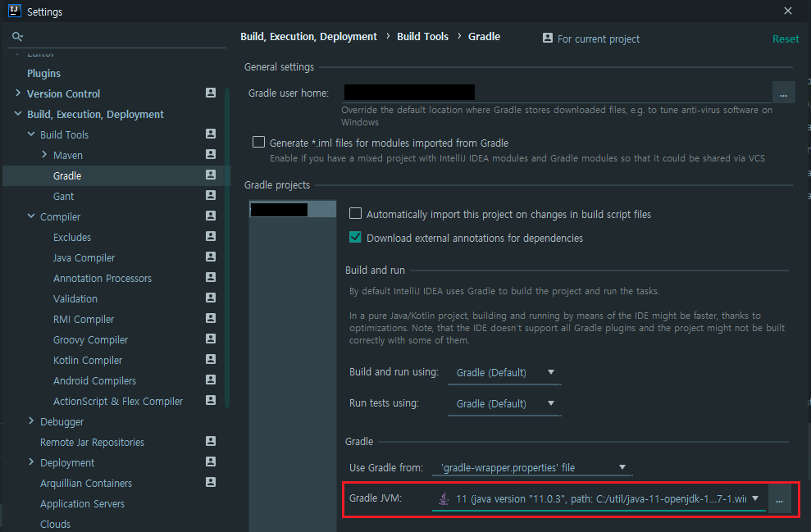Enable 'Generate *.iml files for modules' checkbox
This screenshot has width=811, height=532.
(258, 142)
